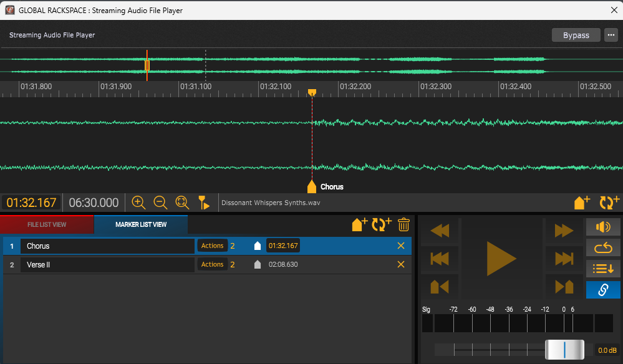Open Actions dropdown for Chorus marker
The image size is (623, 364).
pos(212,246)
